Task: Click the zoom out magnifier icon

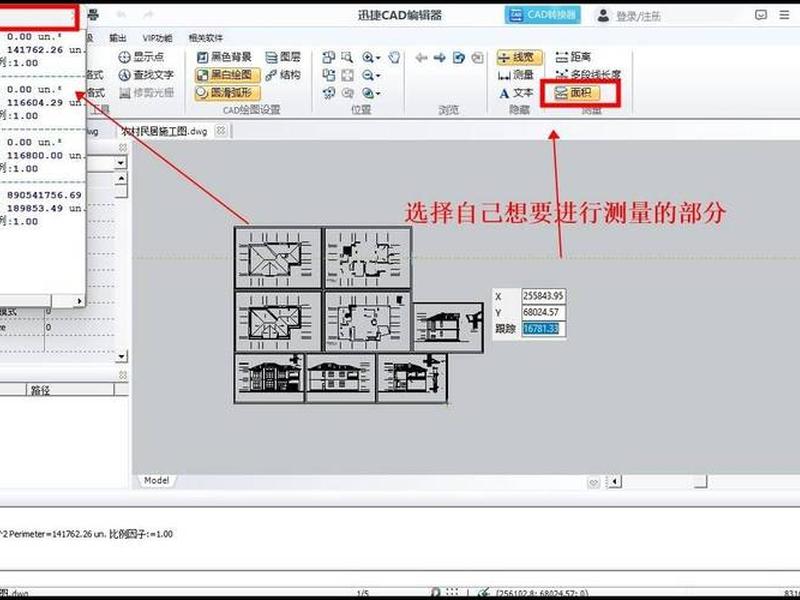Action: pos(367,76)
